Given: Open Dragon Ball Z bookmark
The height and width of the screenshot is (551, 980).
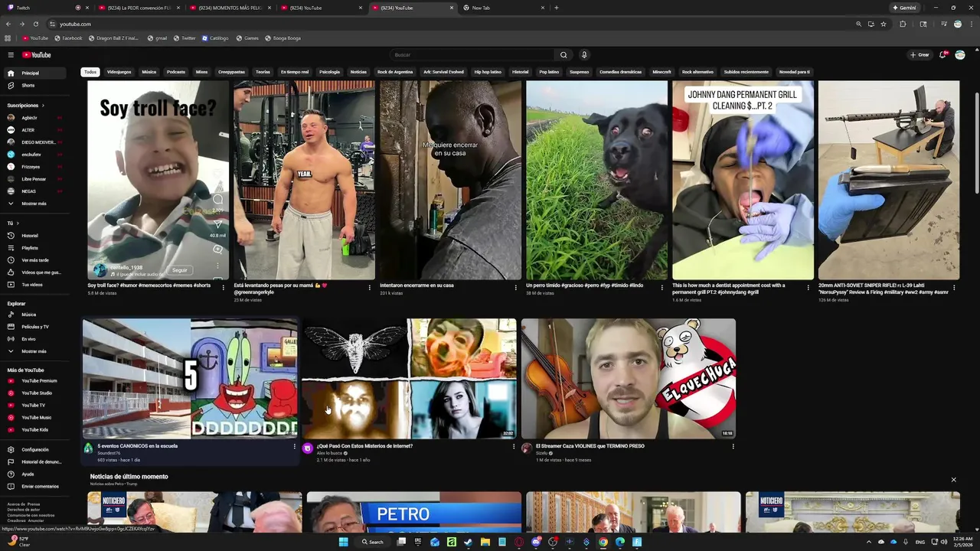Looking at the screenshot, I should [x=113, y=37].
